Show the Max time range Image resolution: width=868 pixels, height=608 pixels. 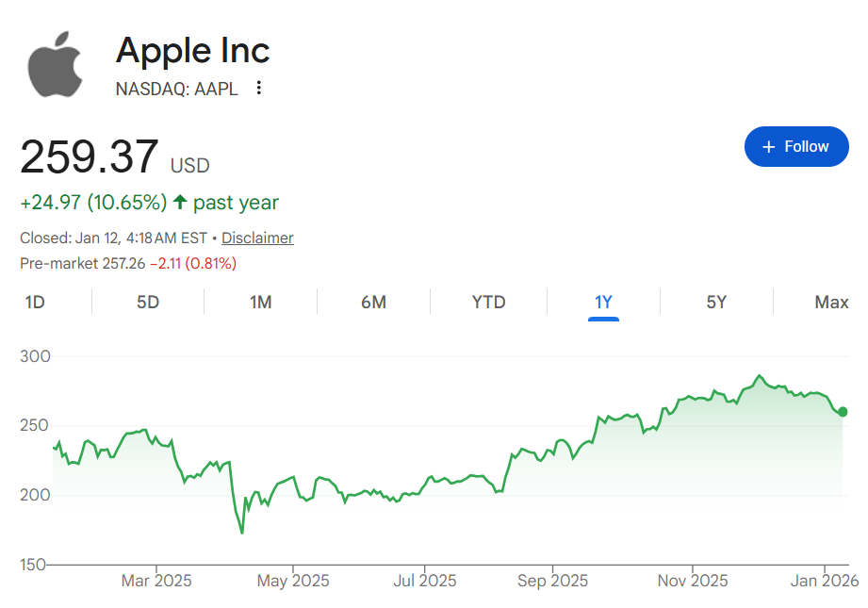click(x=831, y=303)
